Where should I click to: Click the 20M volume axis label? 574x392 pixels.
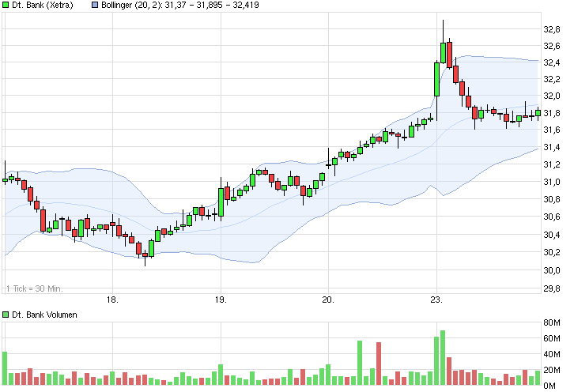coord(552,370)
